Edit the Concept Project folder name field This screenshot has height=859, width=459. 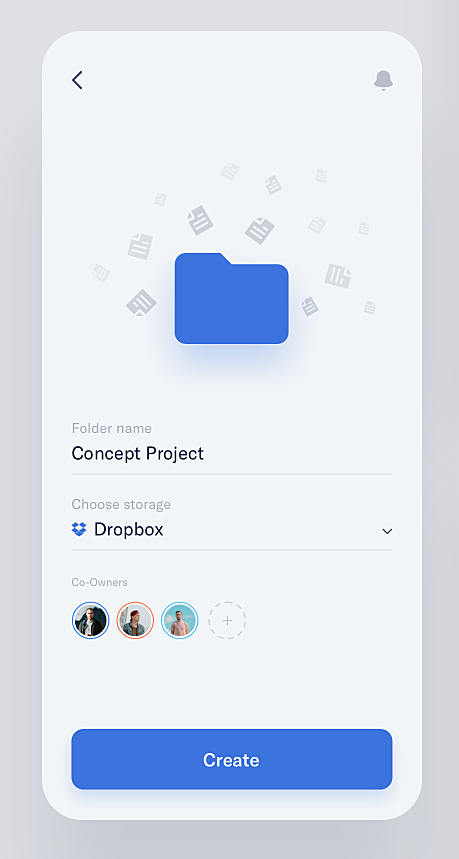(x=232, y=454)
